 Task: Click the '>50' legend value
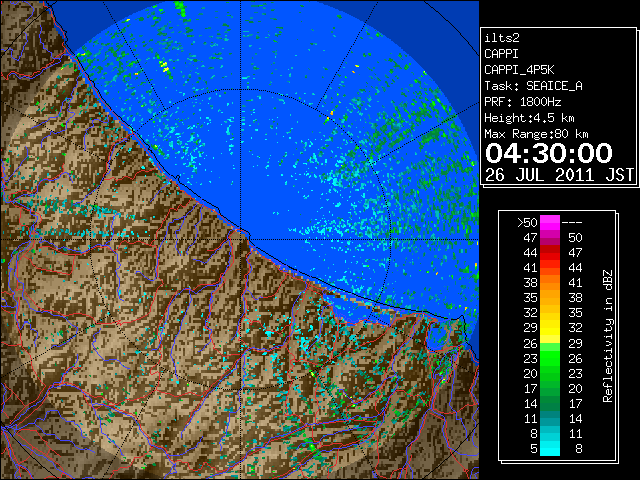(x=527, y=223)
